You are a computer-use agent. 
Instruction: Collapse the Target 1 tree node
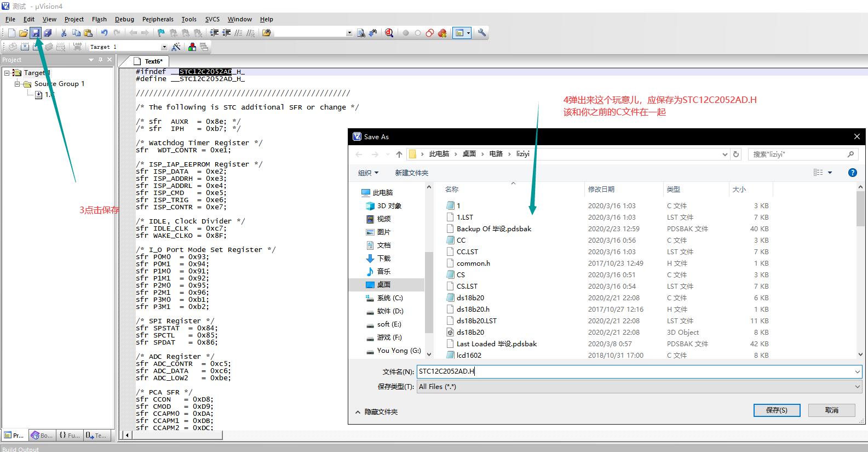(x=7, y=73)
